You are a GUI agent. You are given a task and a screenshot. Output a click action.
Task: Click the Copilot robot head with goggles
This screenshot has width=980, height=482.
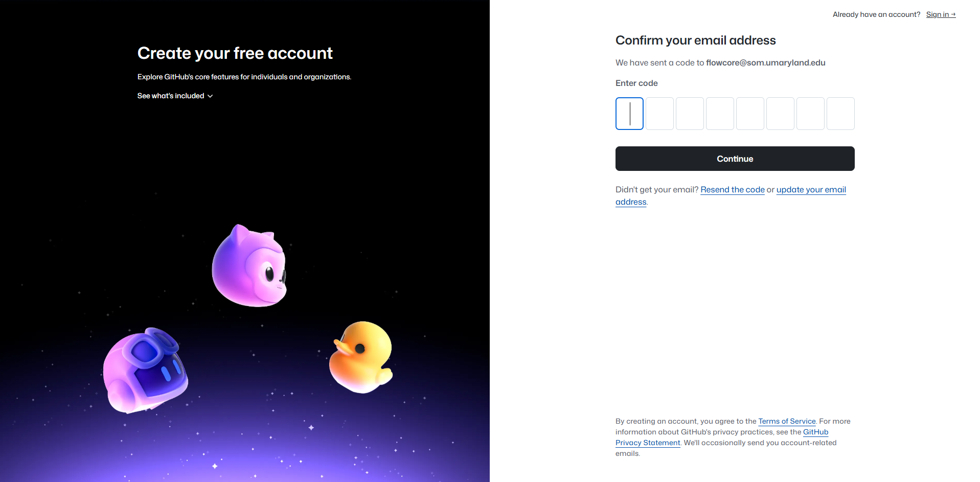tap(146, 370)
